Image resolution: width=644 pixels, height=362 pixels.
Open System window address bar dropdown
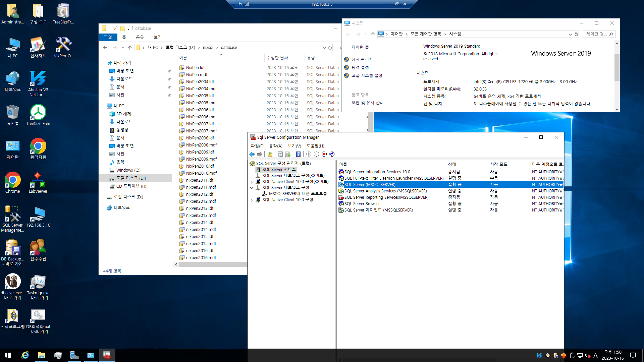(x=570, y=34)
